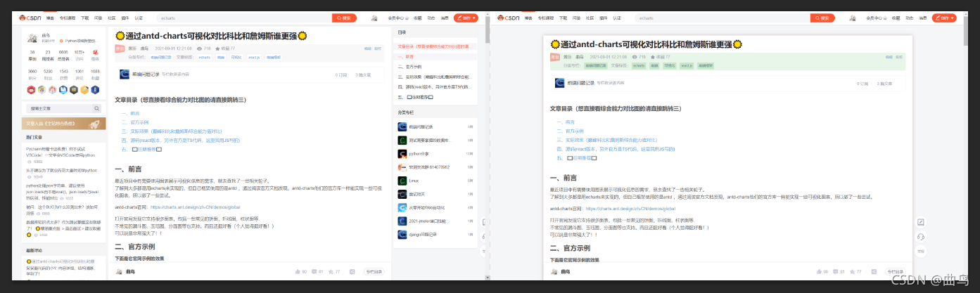Select 社区 nav item in left window

(112, 18)
